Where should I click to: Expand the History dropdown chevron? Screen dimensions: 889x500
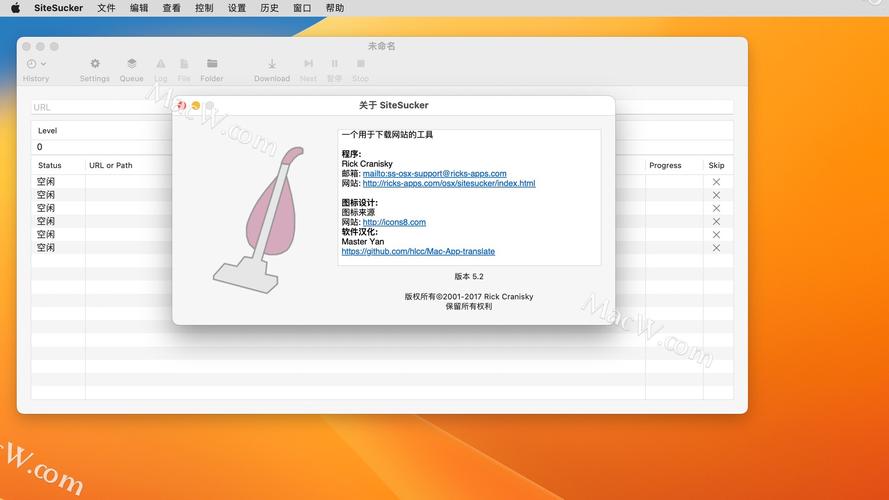pos(43,64)
